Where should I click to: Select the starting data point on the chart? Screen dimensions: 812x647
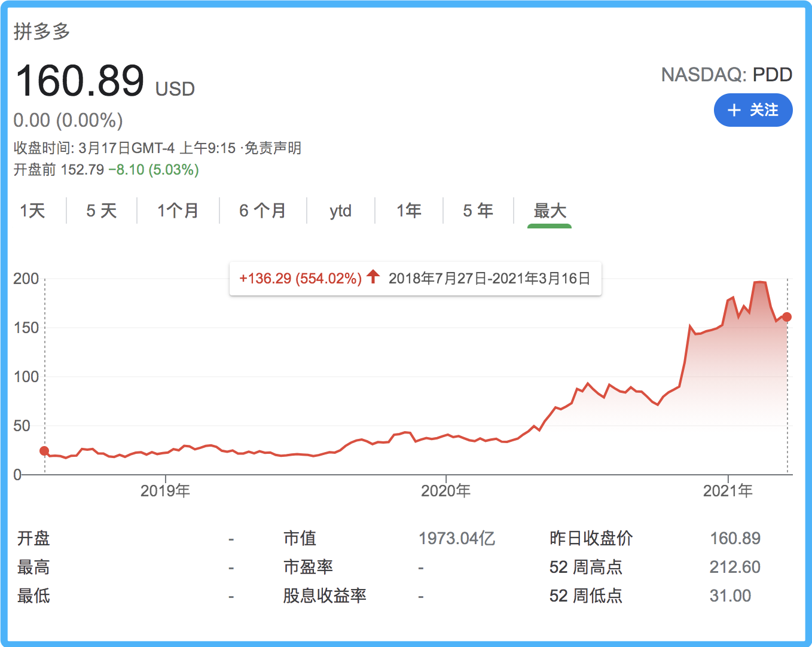click(x=45, y=450)
